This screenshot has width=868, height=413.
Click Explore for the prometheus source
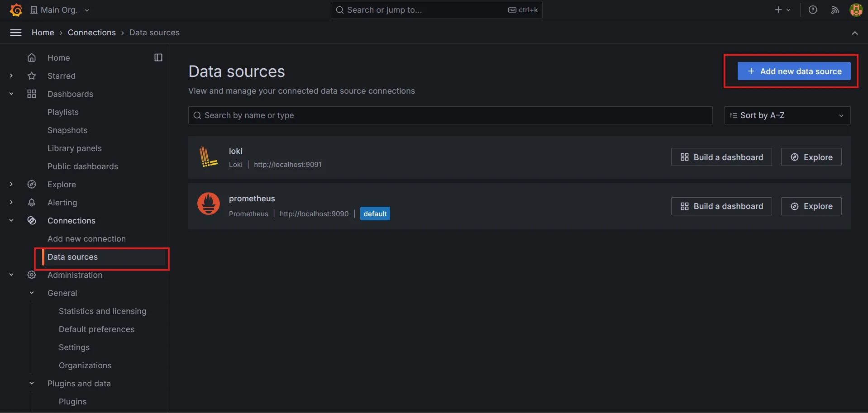click(811, 206)
